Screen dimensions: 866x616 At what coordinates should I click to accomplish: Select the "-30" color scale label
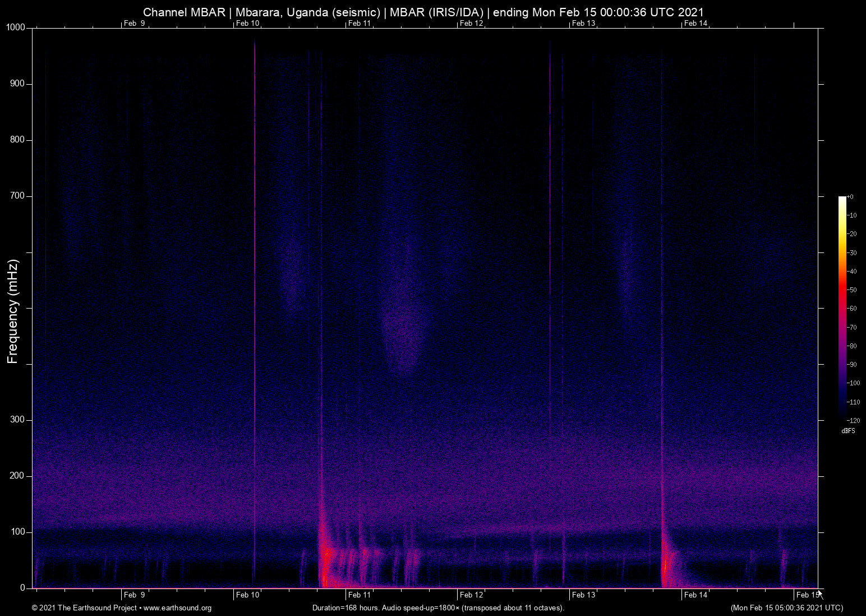coord(852,253)
